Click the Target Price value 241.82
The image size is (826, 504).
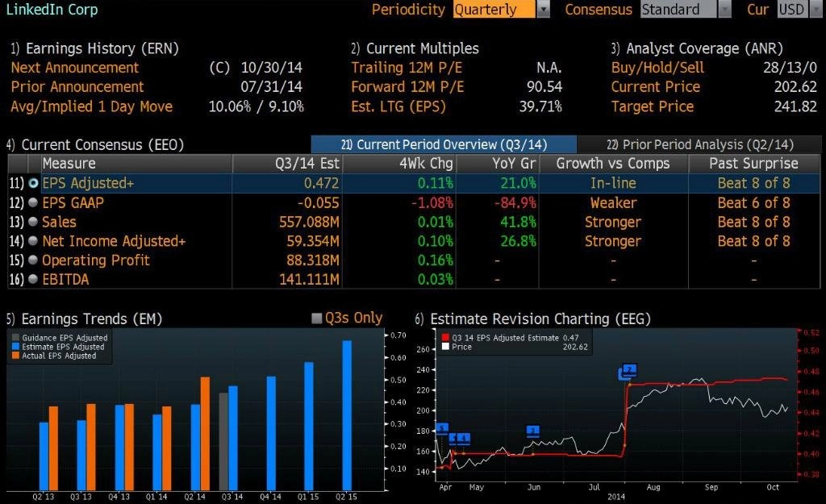795,106
